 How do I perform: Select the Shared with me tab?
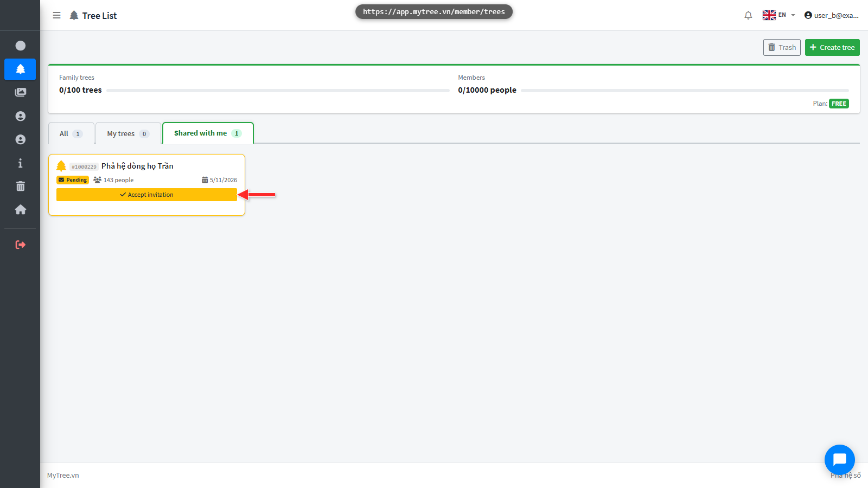208,133
